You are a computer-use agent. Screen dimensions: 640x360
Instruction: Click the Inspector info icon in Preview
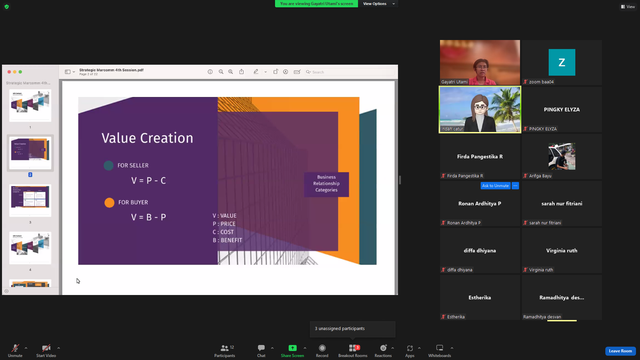[x=210, y=72]
